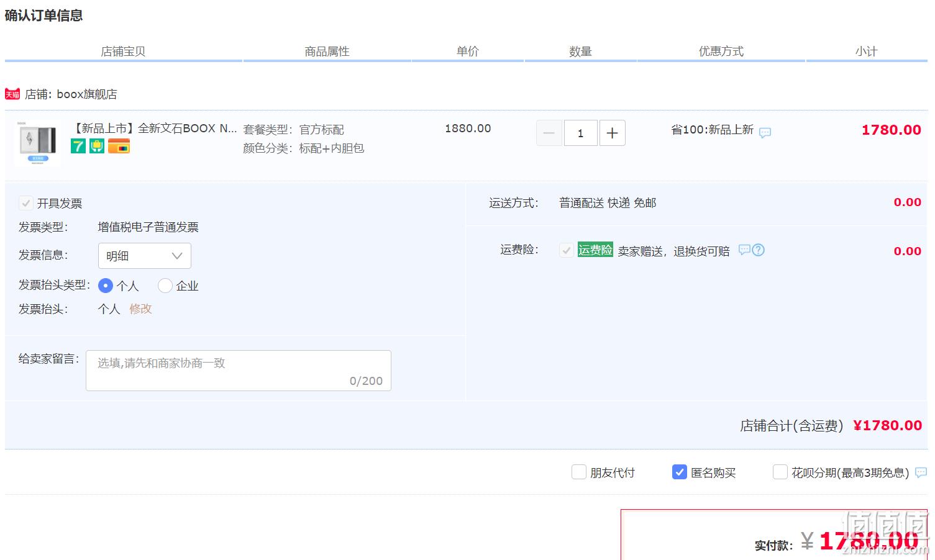Toggle the 运费险 checkbox
Screen dimensions: 935x560
click(567, 250)
